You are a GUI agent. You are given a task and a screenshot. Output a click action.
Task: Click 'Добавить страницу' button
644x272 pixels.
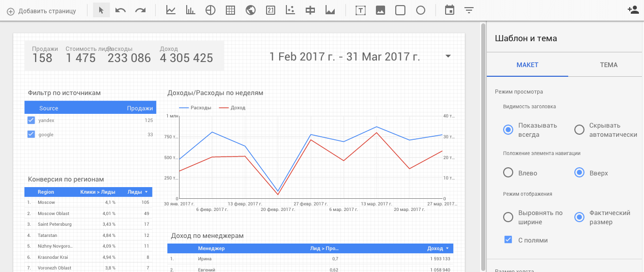click(x=42, y=11)
